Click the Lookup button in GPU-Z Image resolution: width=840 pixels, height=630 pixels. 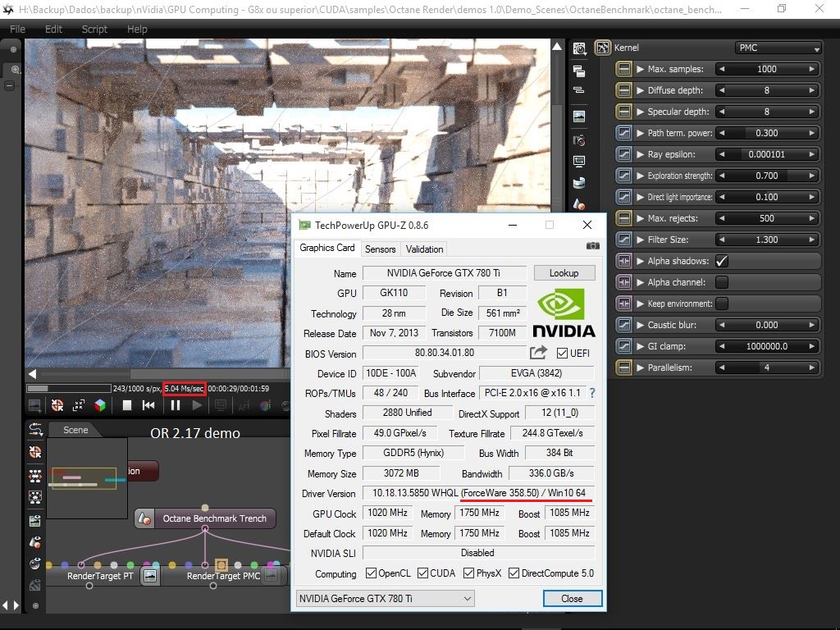pyautogui.click(x=564, y=272)
